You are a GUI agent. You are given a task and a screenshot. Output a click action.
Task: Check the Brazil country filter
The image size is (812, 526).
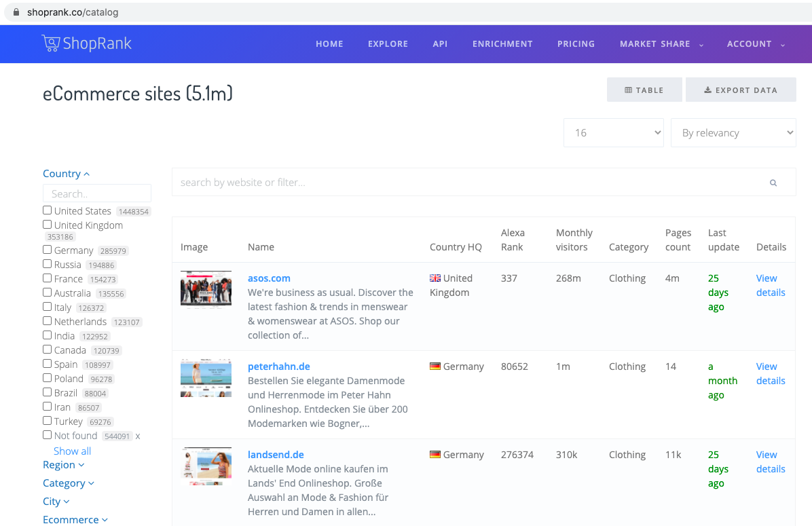coord(47,392)
